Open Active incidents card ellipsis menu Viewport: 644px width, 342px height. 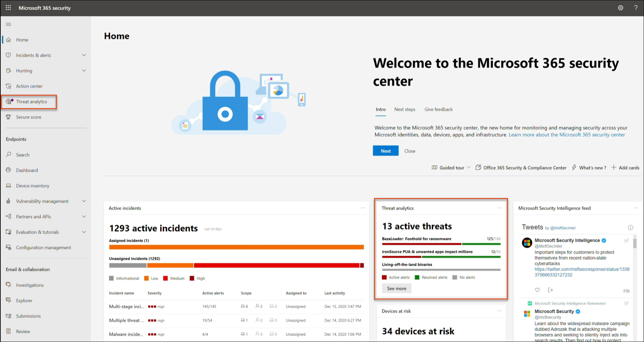363,208
